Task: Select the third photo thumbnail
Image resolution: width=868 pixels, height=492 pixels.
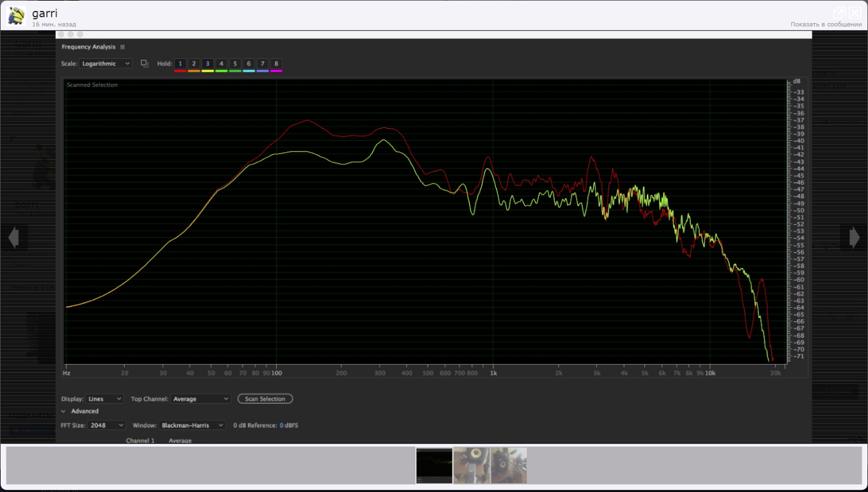Action: pyautogui.click(x=509, y=466)
